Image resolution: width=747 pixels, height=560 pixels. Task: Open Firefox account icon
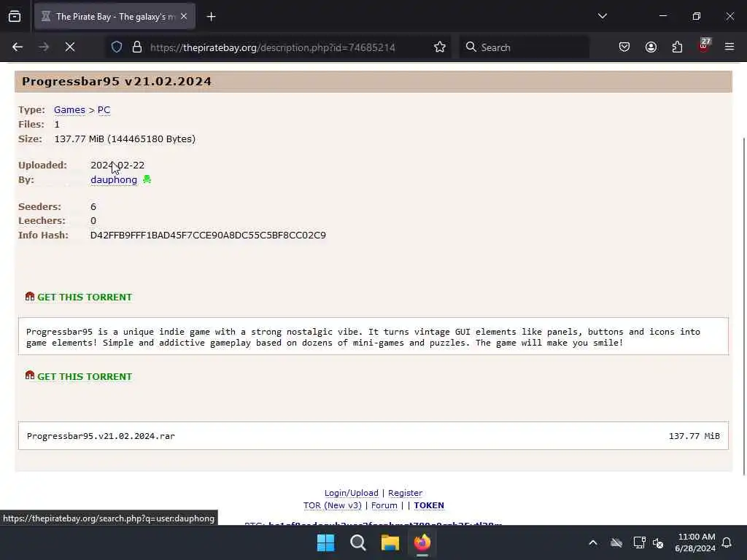(651, 47)
